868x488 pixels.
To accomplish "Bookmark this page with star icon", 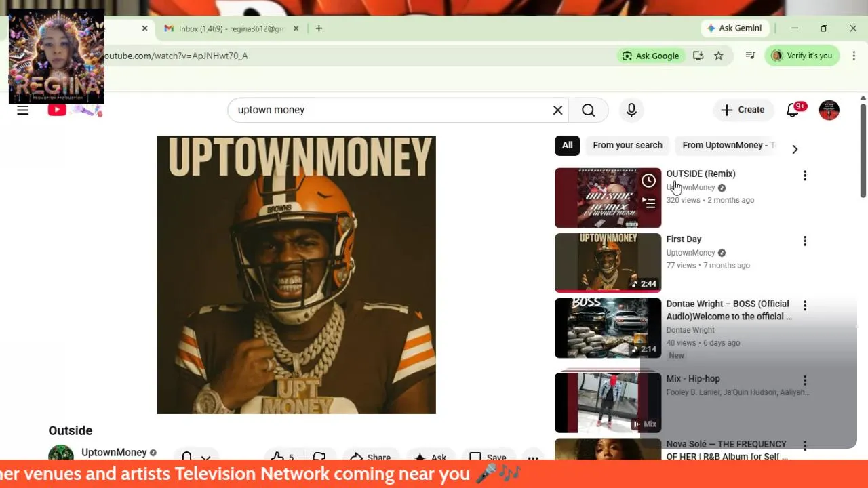I will pos(719,56).
